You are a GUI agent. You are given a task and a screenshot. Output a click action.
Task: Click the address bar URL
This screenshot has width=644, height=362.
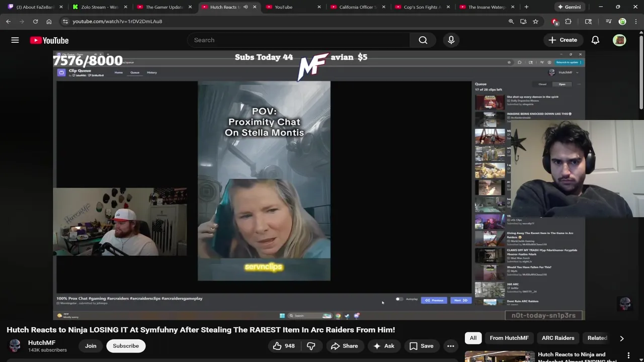tap(117, 21)
